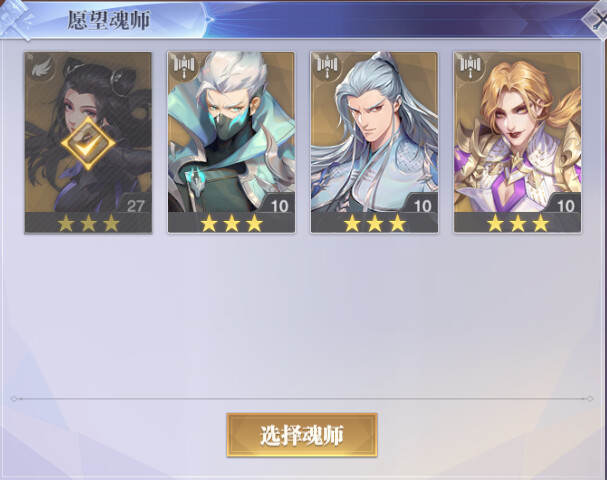Screen dimensions: 607x480
Task: Click the three-star rating under the blonde hero
Action: [518, 223]
